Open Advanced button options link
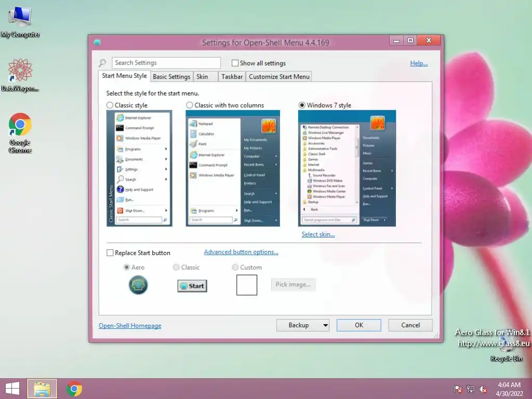Screen dimensions: 532x399 241,252
